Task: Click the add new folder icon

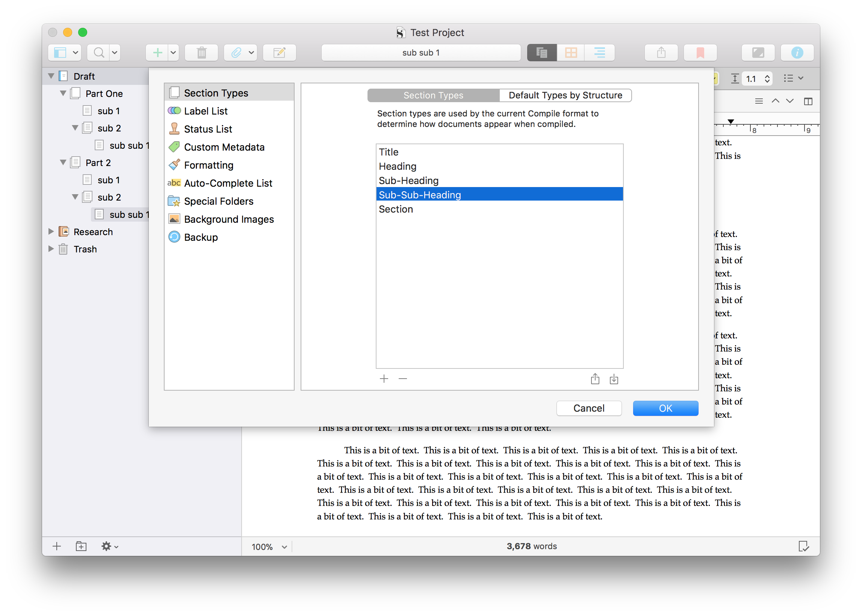Action: point(81,546)
